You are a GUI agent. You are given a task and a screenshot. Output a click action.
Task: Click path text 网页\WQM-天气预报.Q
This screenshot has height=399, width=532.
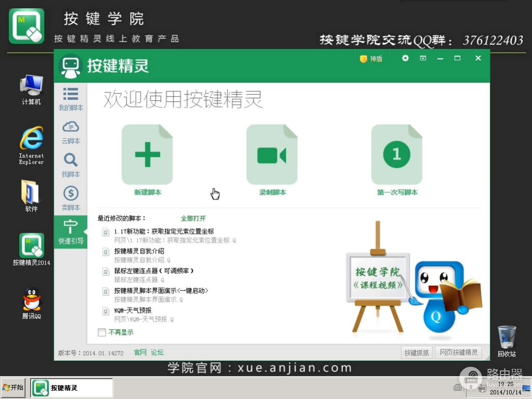[144, 320]
